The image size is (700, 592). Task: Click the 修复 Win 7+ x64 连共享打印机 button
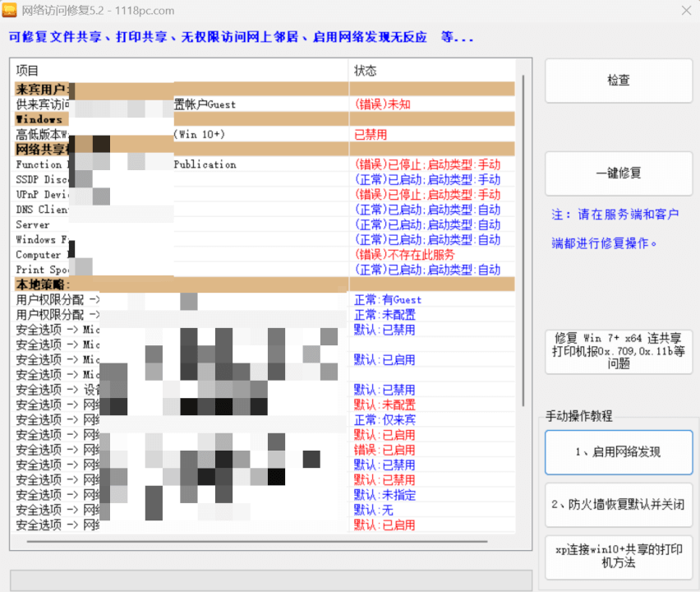[x=618, y=351]
